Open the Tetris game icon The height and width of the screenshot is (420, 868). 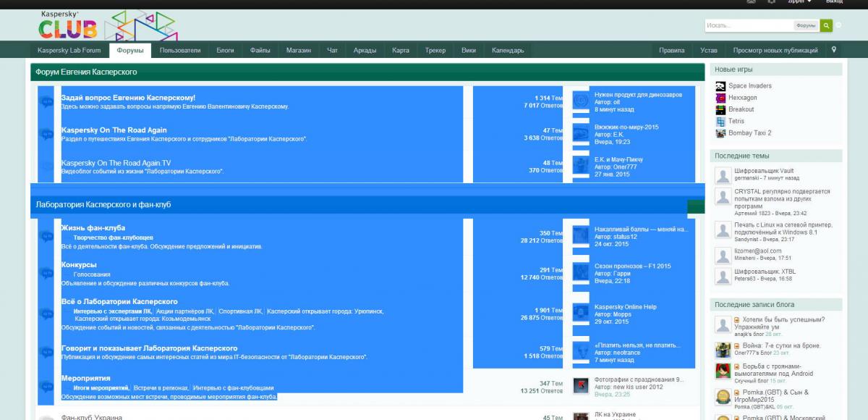pyautogui.click(x=720, y=121)
